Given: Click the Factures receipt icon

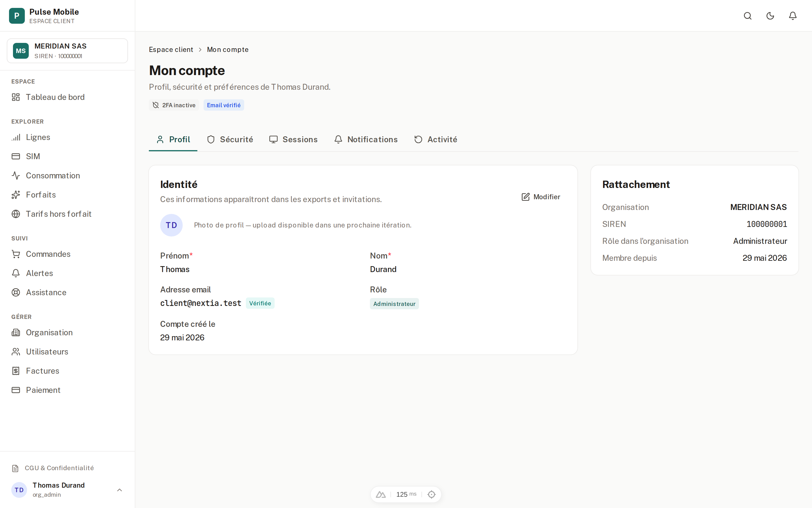Looking at the screenshot, I should click(16, 371).
